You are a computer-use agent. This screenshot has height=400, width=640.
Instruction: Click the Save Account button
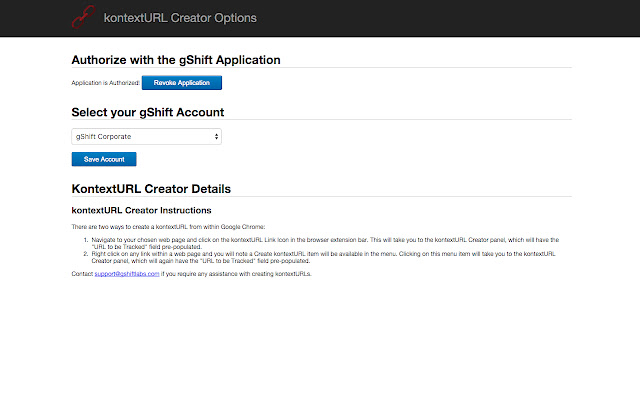point(104,159)
